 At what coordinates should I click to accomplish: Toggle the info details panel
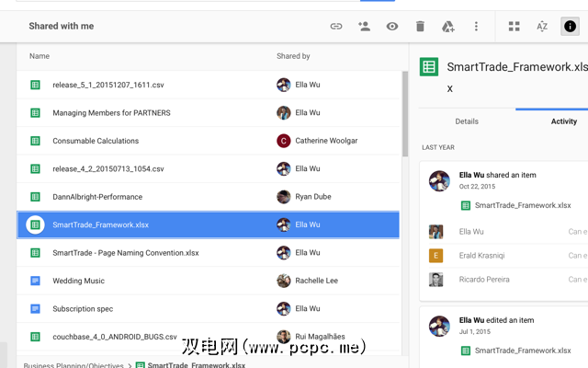(570, 27)
